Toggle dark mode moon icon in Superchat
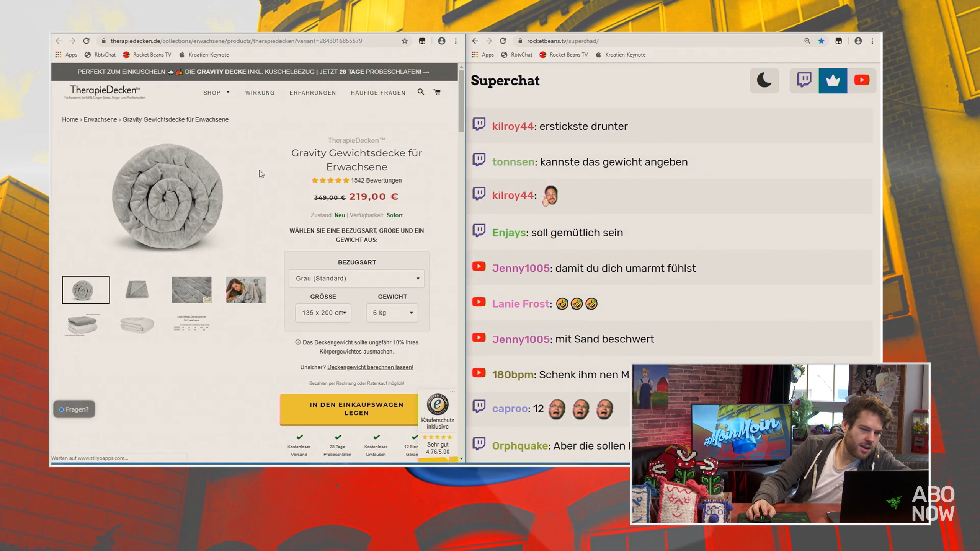Screen dimensions: 980x551 click(x=764, y=81)
